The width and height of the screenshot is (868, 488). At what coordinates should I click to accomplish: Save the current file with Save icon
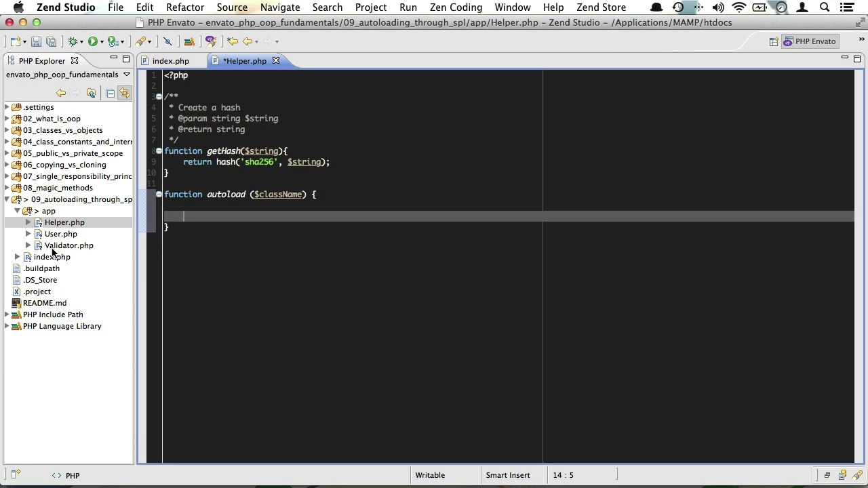tap(37, 41)
